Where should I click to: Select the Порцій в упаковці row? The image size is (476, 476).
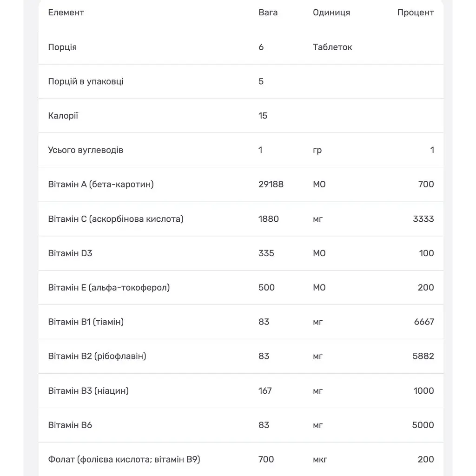click(241, 81)
